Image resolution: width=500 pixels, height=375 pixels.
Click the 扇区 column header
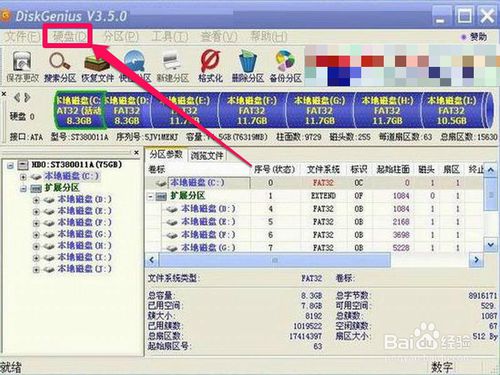click(x=452, y=170)
